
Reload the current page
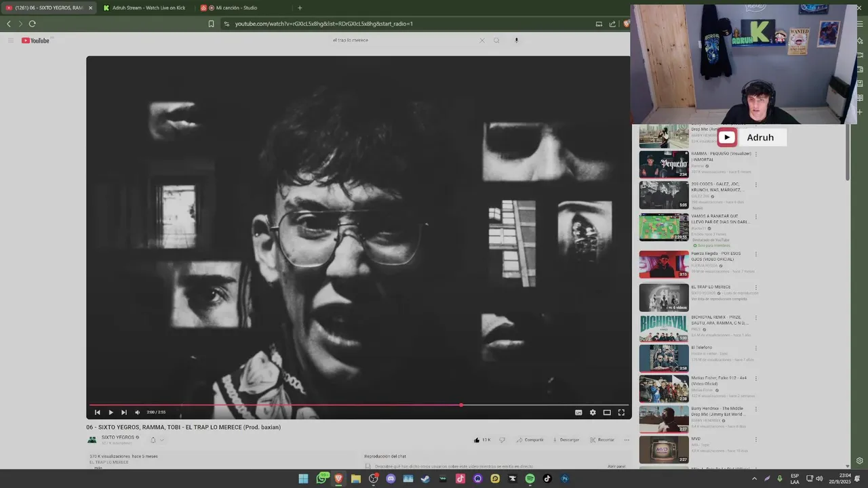pos(32,24)
